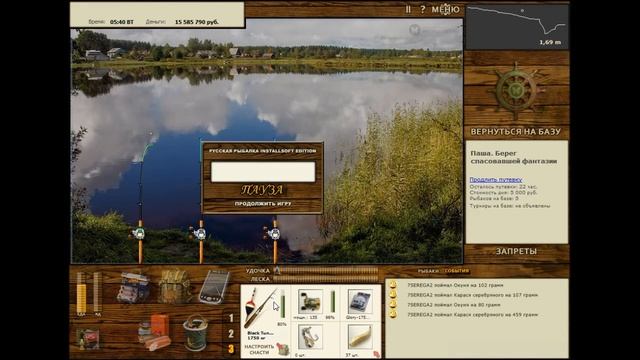The image size is (640, 360).
Task: Open the ЗАПРЕТЫ section
Action: point(516,251)
